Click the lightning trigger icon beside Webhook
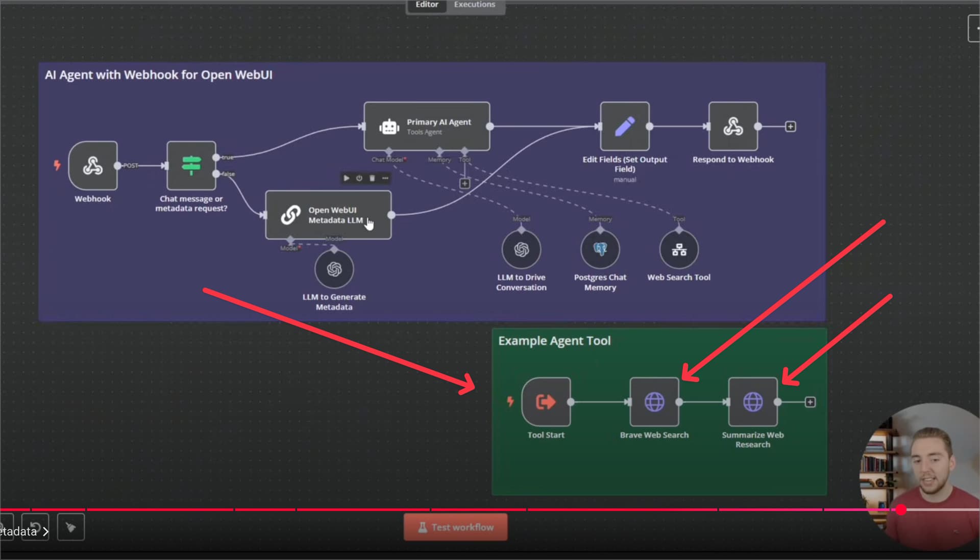 tap(57, 165)
